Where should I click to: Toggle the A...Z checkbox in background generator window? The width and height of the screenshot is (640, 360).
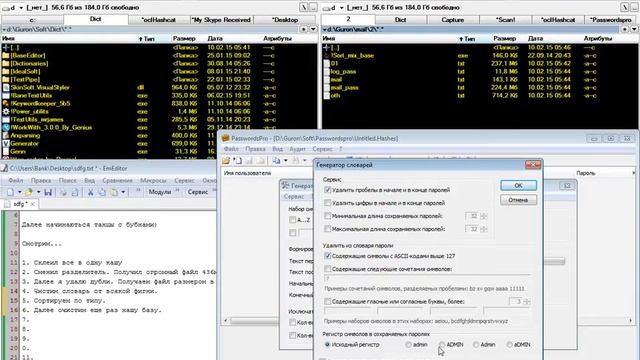pyautogui.click(x=292, y=220)
